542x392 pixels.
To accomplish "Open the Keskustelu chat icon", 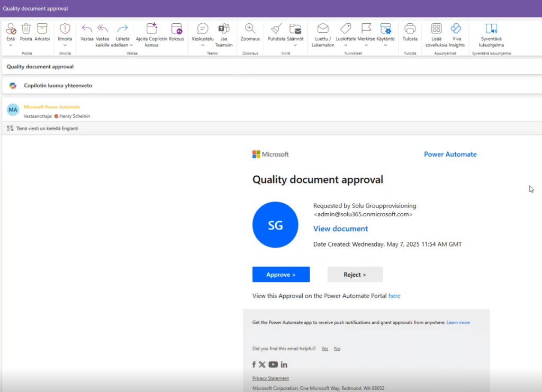I will [203, 29].
